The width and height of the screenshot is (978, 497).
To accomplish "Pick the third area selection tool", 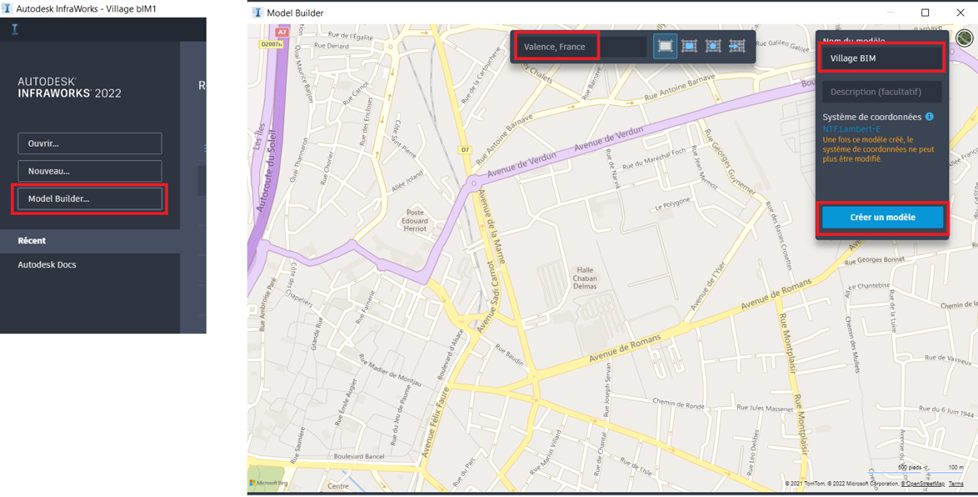I will 713,46.
